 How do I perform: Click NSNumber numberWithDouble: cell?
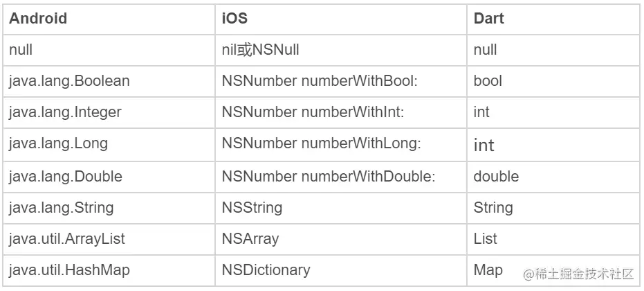click(328, 176)
